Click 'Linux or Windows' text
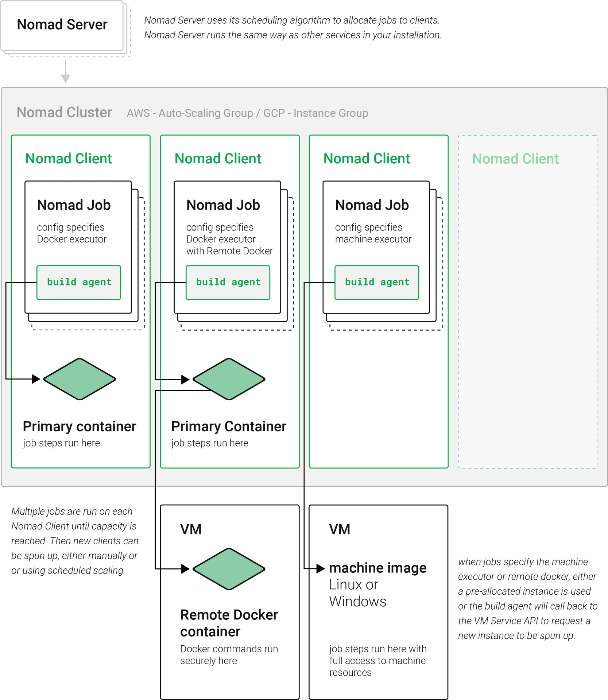This screenshot has height=700, width=608. pyautogui.click(x=357, y=593)
